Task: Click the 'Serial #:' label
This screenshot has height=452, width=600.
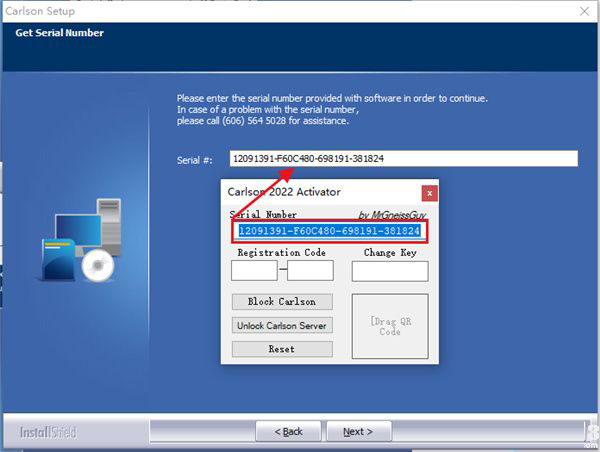Action: pos(194,160)
